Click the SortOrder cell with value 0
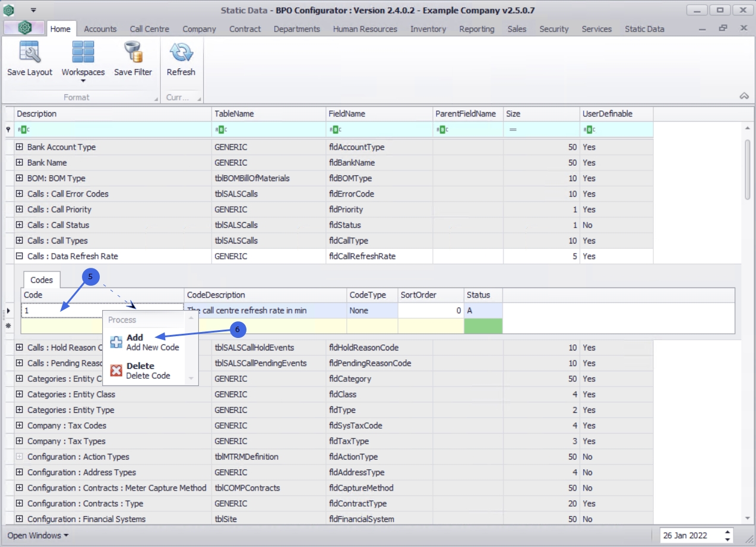The image size is (756, 547). tap(431, 310)
